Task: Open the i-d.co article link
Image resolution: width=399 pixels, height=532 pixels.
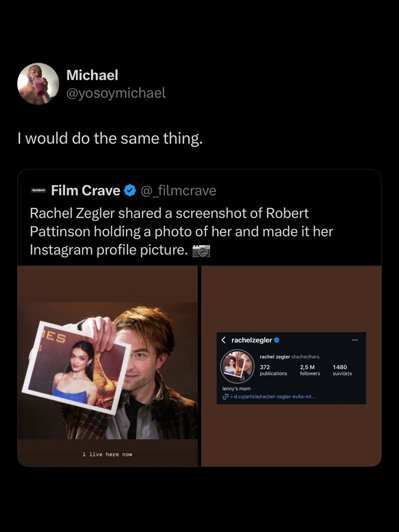Action: [273, 397]
